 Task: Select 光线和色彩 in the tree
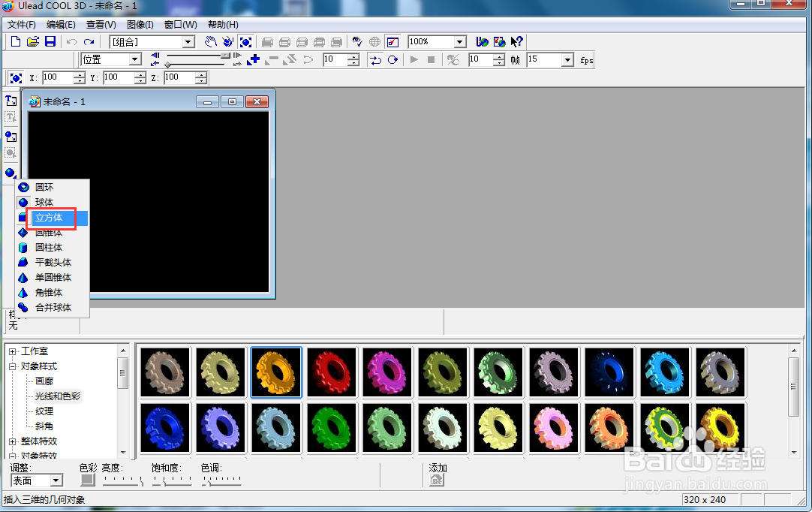[58, 396]
